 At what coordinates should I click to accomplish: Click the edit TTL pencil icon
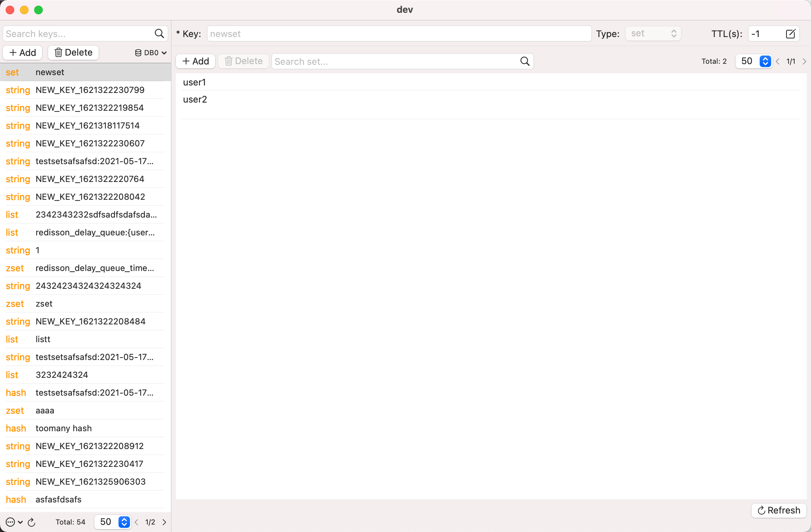point(790,34)
